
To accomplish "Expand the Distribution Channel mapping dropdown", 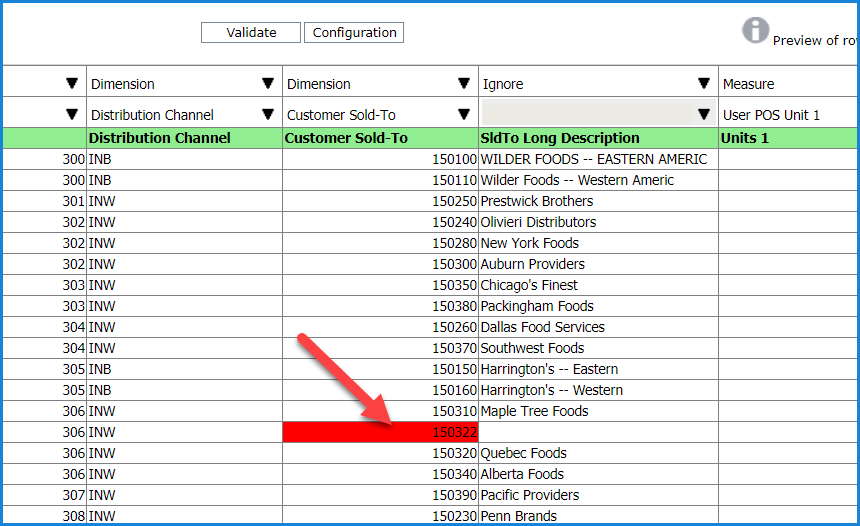I will 268,114.
